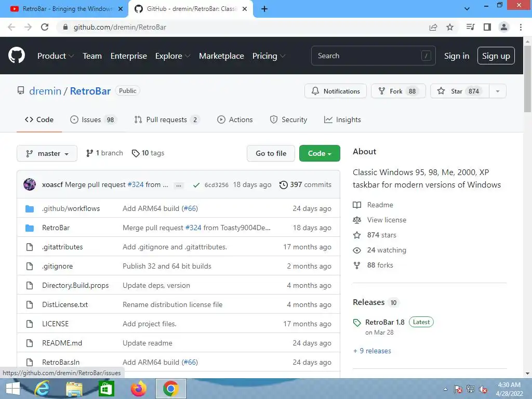Click the Marketplace navigation link
Image resolution: width=532 pixels, height=399 pixels.
click(221, 56)
